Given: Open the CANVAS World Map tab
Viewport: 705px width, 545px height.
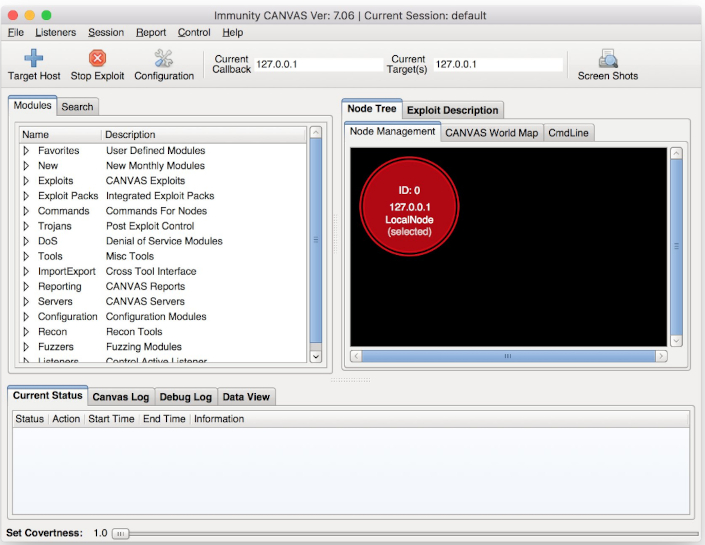Looking at the screenshot, I should click(491, 132).
